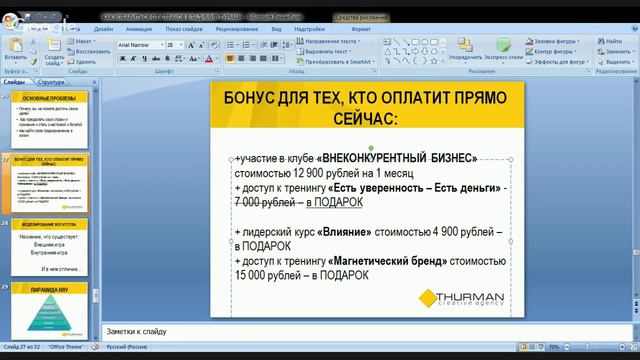
Task: Toggle the justify text alignment button
Action: (264, 59)
